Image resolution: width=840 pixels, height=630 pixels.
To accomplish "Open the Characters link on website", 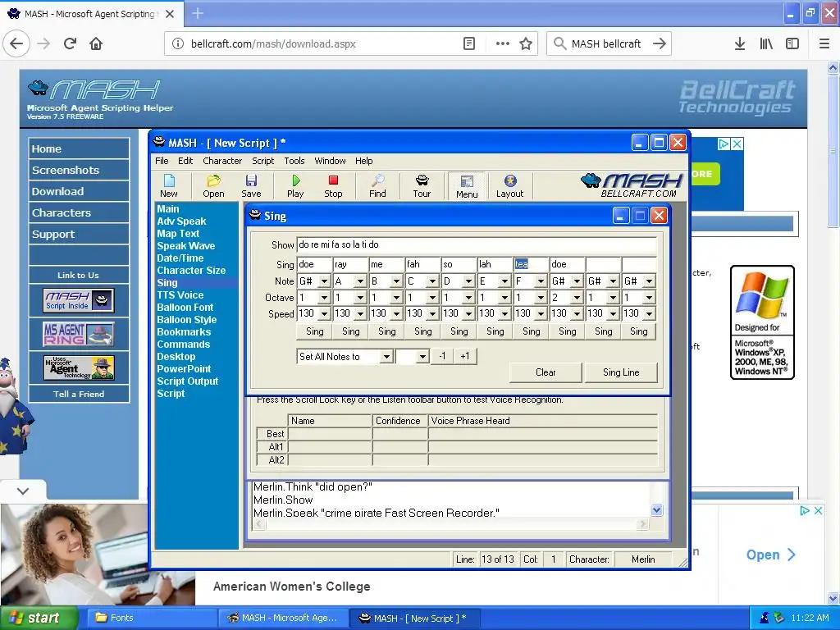I will click(79, 212).
